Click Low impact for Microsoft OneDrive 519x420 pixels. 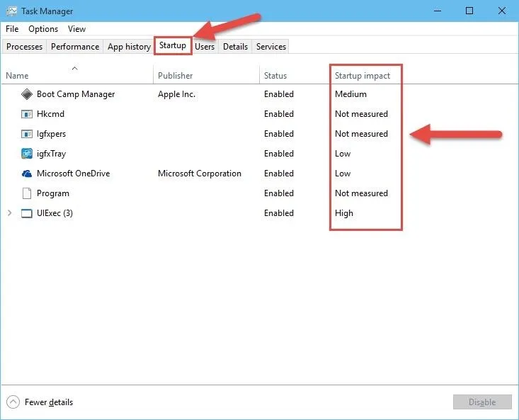click(343, 174)
